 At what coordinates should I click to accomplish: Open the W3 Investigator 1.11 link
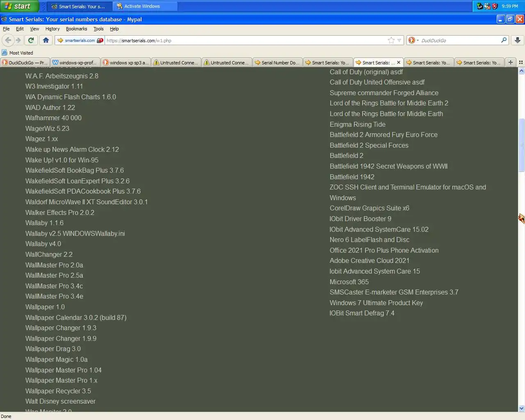coord(54,86)
